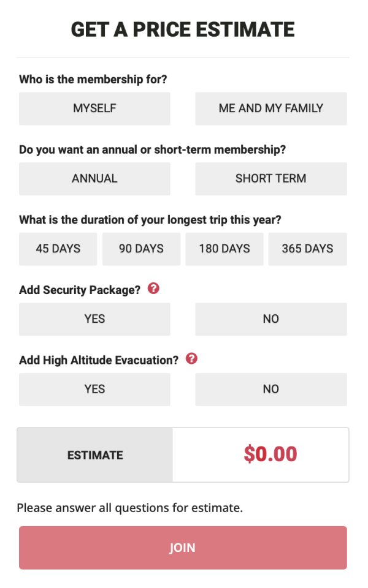Pick 180 DAYS trip duration
The width and height of the screenshot is (368, 588).
pyautogui.click(x=224, y=249)
